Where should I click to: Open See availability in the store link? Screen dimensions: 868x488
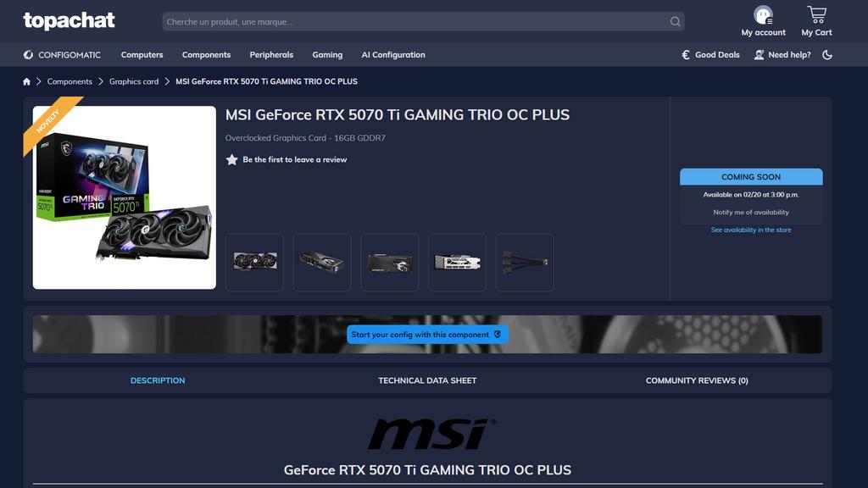[751, 230]
